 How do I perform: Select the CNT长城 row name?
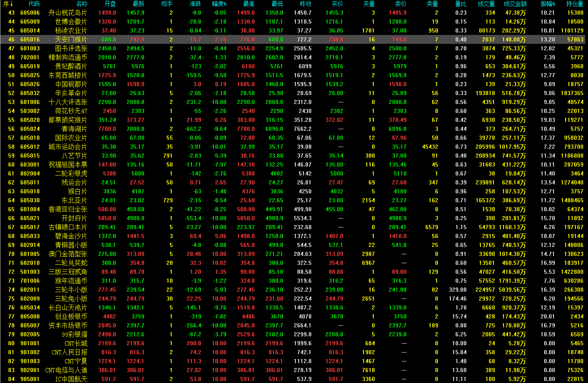76,343
